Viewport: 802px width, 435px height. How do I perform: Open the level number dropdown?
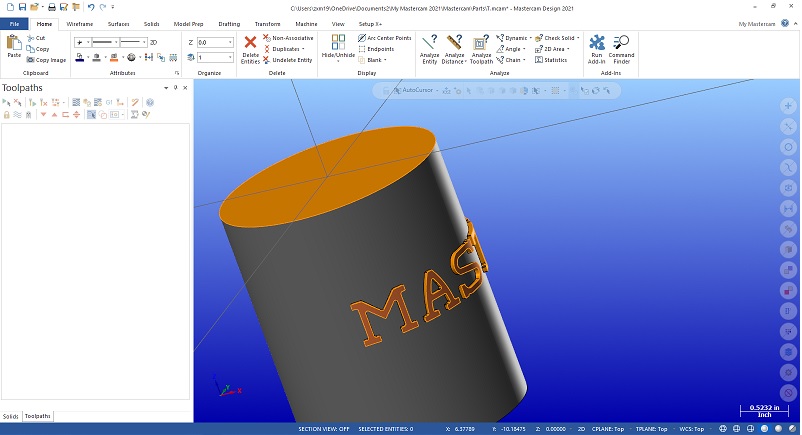pyautogui.click(x=230, y=57)
